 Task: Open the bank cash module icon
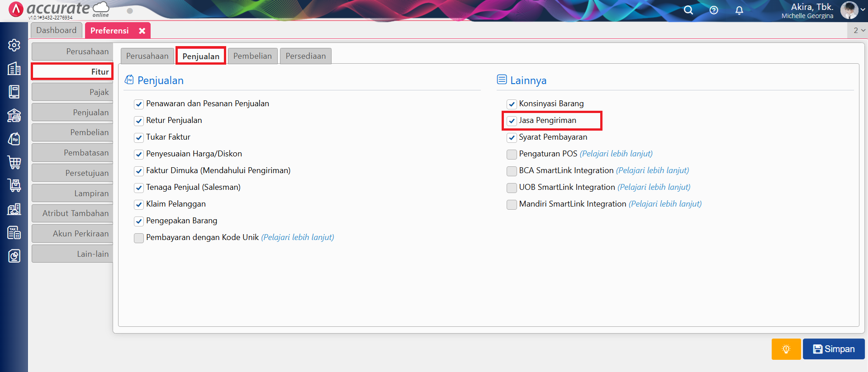(14, 116)
